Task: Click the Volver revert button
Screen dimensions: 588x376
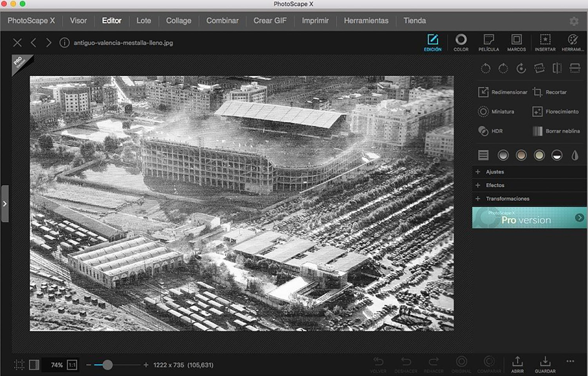Action: tap(378, 365)
